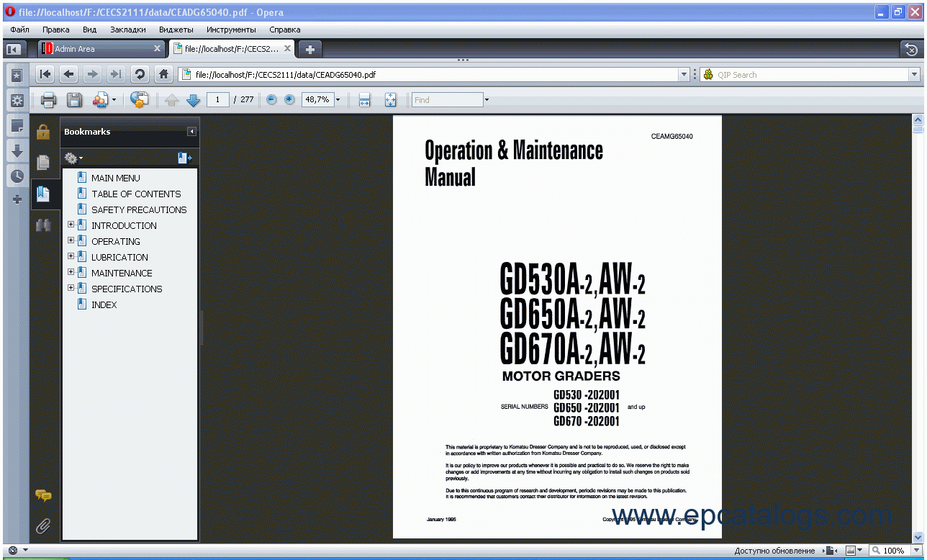Open the PDF comments panel

pyautogui.click(x=43, y=495)
